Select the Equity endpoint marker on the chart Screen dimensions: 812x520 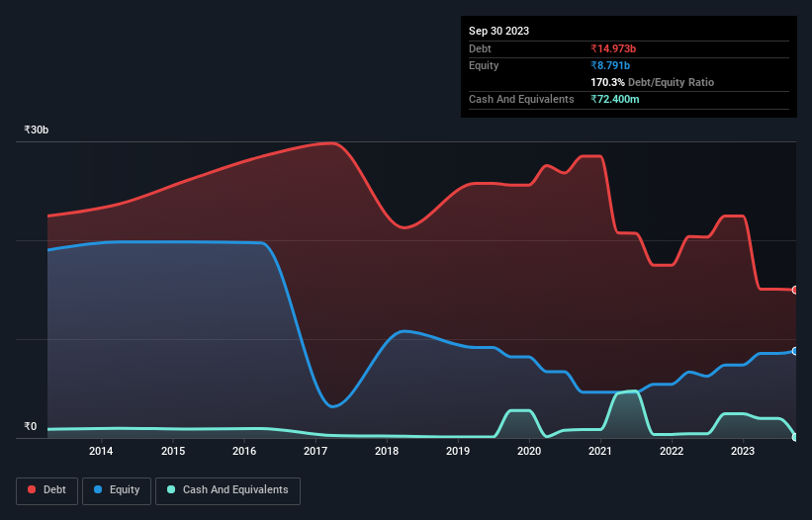click(795, 351)
